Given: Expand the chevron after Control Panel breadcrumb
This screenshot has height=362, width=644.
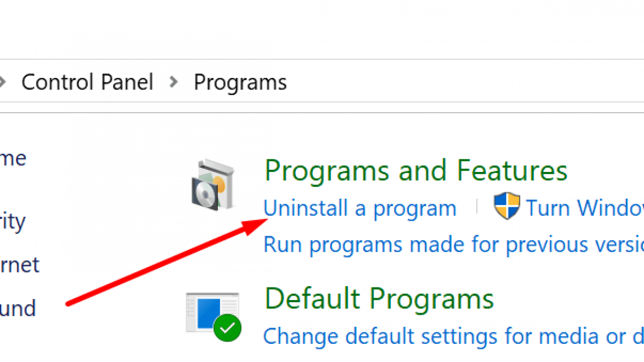Looking at the screenshot, I should point(174,82).
